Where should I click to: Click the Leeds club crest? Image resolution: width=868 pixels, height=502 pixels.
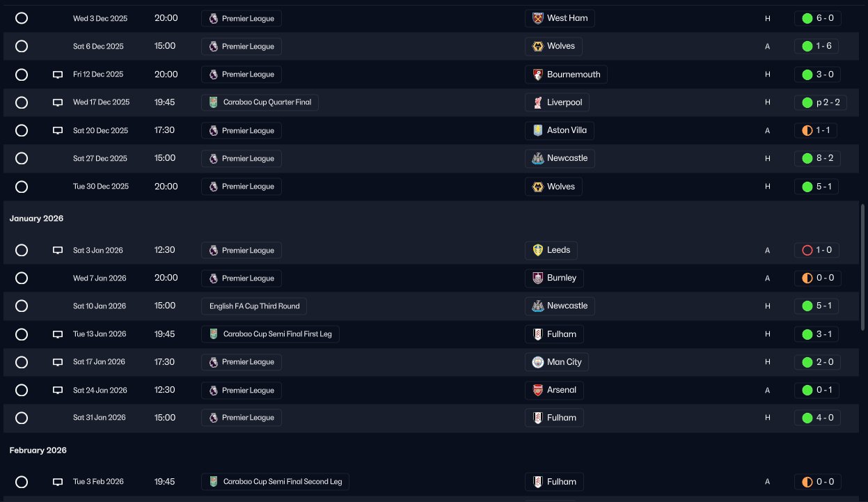pos(537,250)
